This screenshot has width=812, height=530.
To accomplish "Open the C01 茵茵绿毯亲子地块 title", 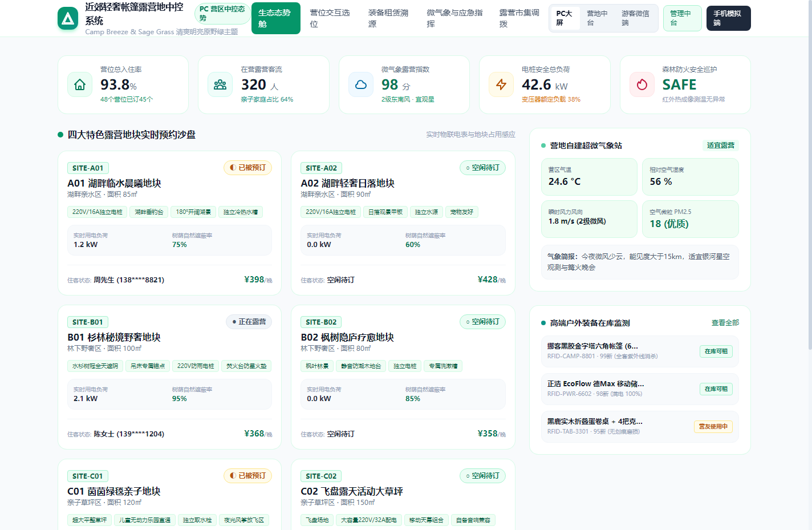I will point(114,491).
